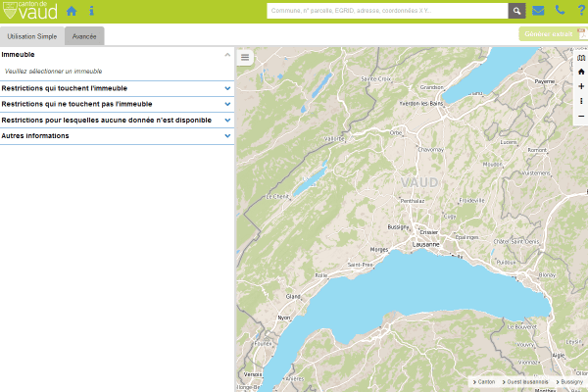Click the Immeuble section heading
This screenshot has height=392, width=588.
pyautogui.click(x=18, y=55)
